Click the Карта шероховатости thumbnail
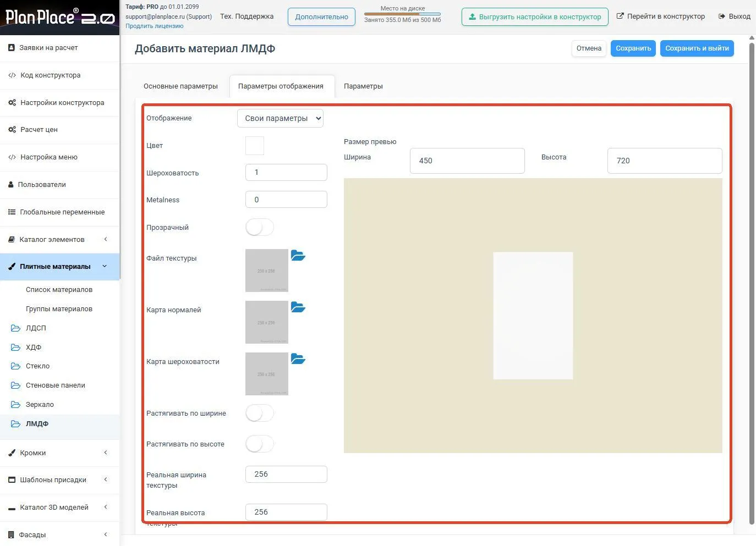The width and height of the screenshot is (756, 546). 267,374
